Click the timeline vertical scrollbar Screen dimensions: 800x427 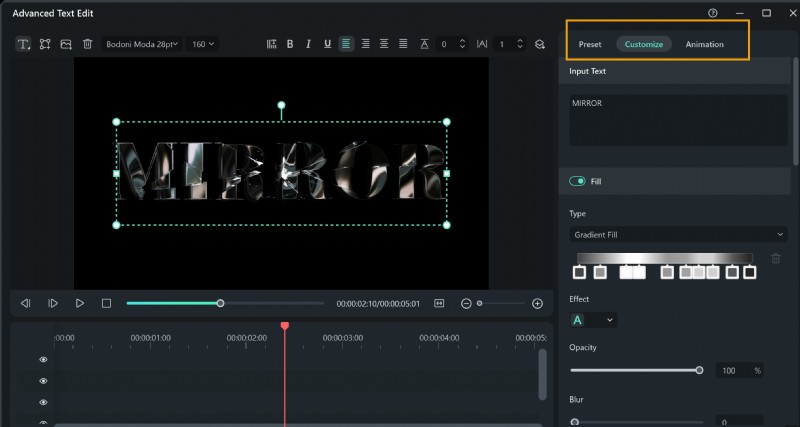542,374
